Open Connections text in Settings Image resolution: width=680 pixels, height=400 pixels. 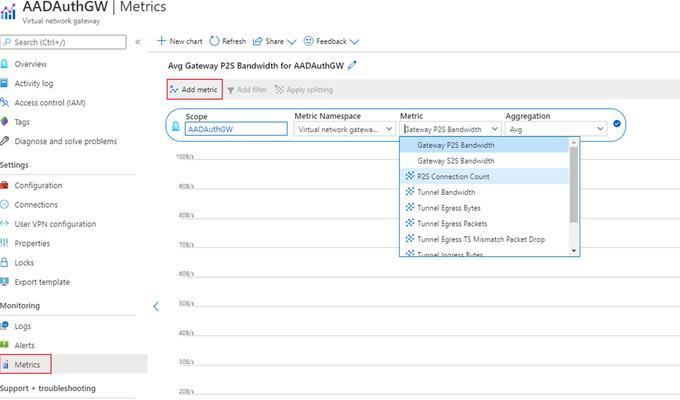pos(36,204)
